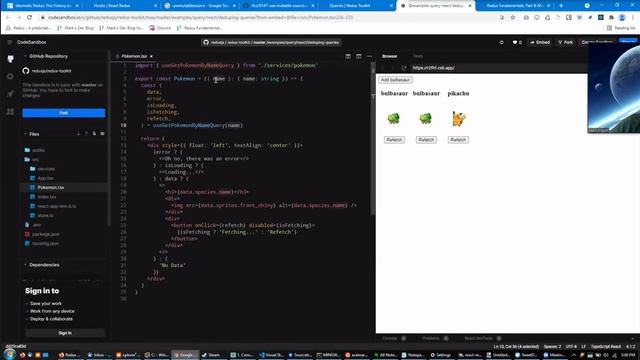Click the new folder icon in Files header
640x360 pixels.
click(102, 134)
